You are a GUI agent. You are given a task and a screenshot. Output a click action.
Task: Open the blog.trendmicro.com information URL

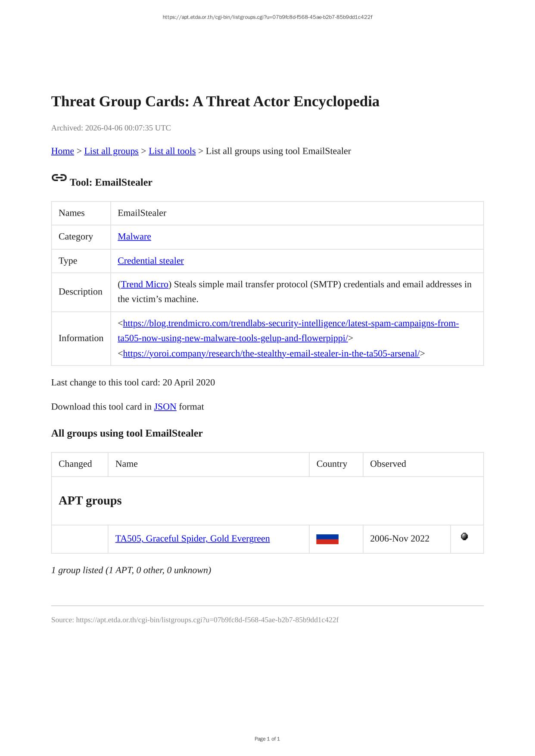click(x=291, y=323)
